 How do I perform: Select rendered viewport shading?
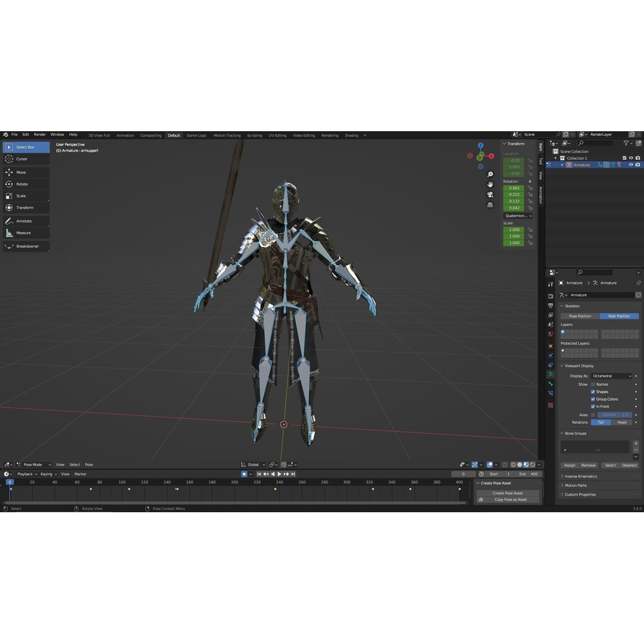pyautogui.click(x=532, y=465)
